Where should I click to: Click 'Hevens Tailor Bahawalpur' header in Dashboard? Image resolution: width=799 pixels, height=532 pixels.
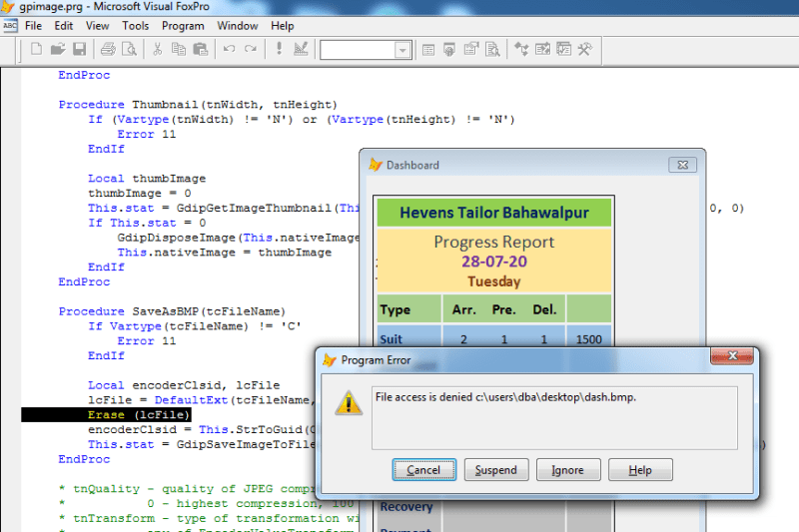[494, 213]
